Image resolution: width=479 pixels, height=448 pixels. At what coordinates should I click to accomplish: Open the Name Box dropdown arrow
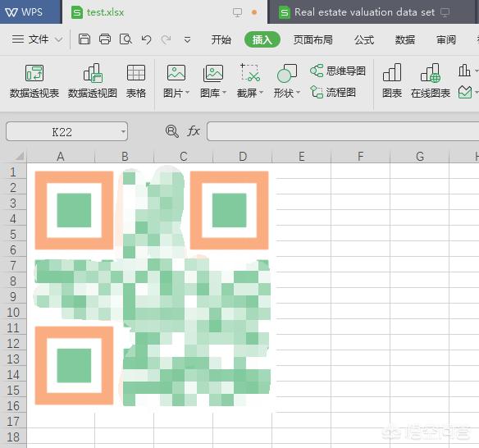pyautogui.click(x=123, y=132)
